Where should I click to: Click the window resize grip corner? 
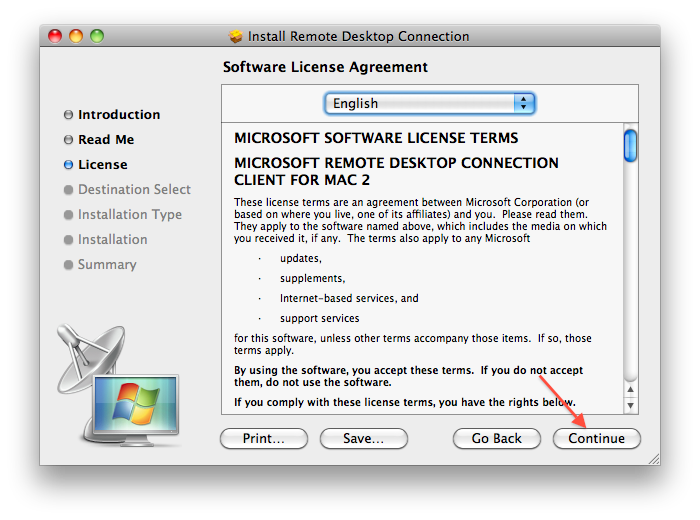coord(654,459)
